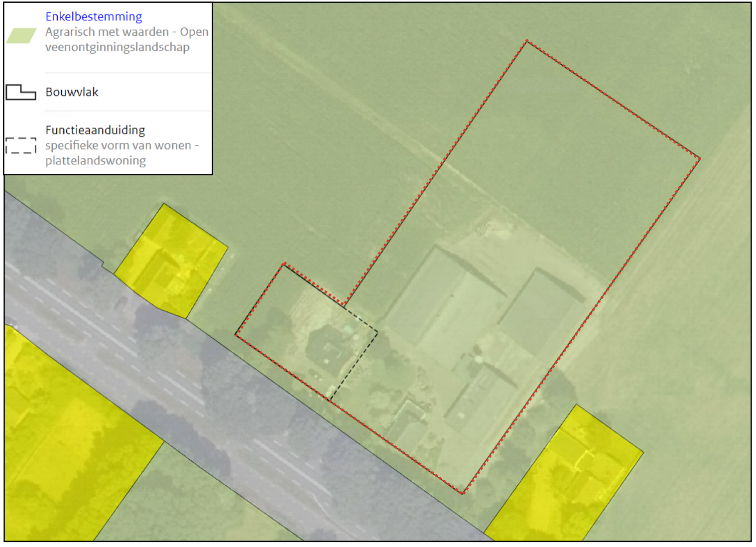Click the Enkelbestemming legend heading
Screen dimensions: 756x547
pyautogui.click(x=94, y=16)
